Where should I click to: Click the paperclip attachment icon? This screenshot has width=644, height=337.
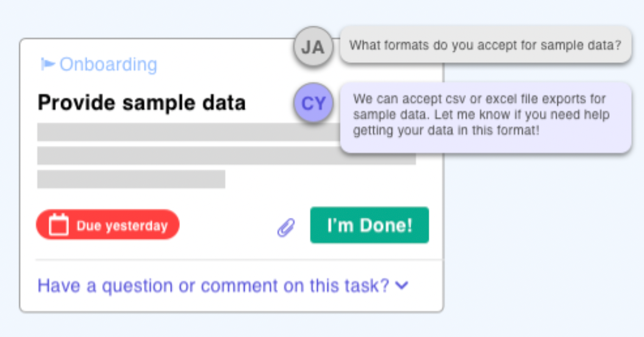(x=286, y=227)
